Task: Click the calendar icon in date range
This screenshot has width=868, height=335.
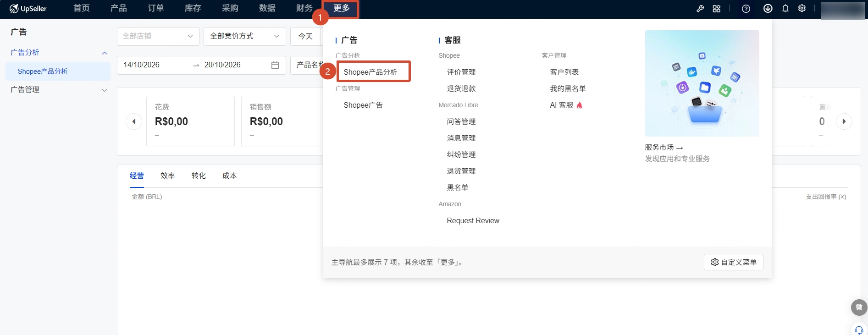Action: (x=275, y=65)
